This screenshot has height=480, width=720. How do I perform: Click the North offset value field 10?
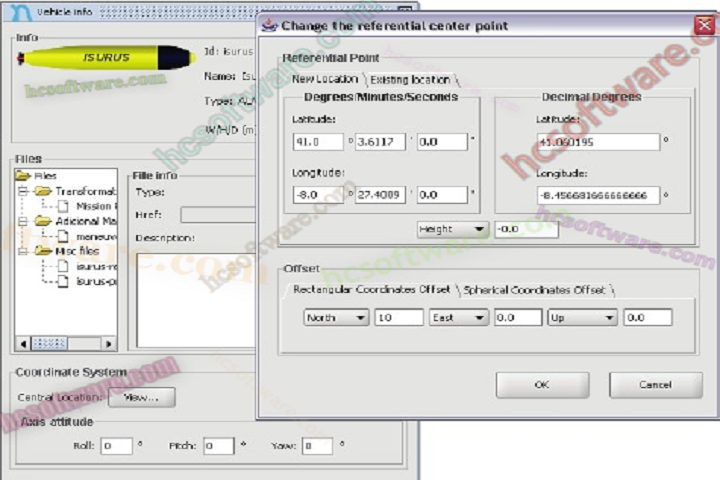[x=399, y=317]
